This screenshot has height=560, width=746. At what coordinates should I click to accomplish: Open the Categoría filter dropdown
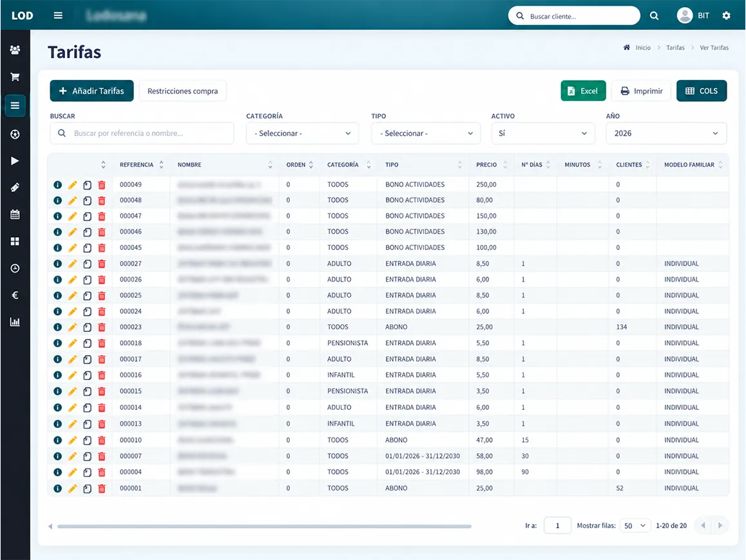(x=302, y=133)
